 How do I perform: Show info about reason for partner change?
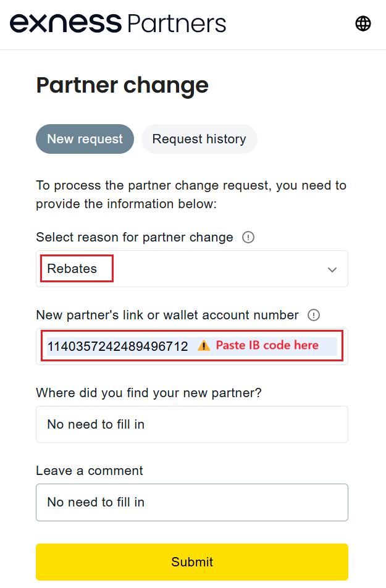[x=248, y=237]
